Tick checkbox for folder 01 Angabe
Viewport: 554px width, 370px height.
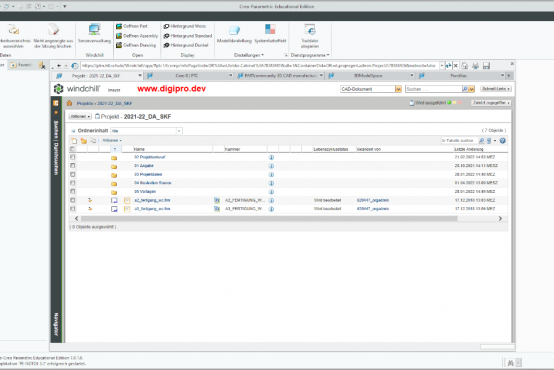(x=72, y=165)
